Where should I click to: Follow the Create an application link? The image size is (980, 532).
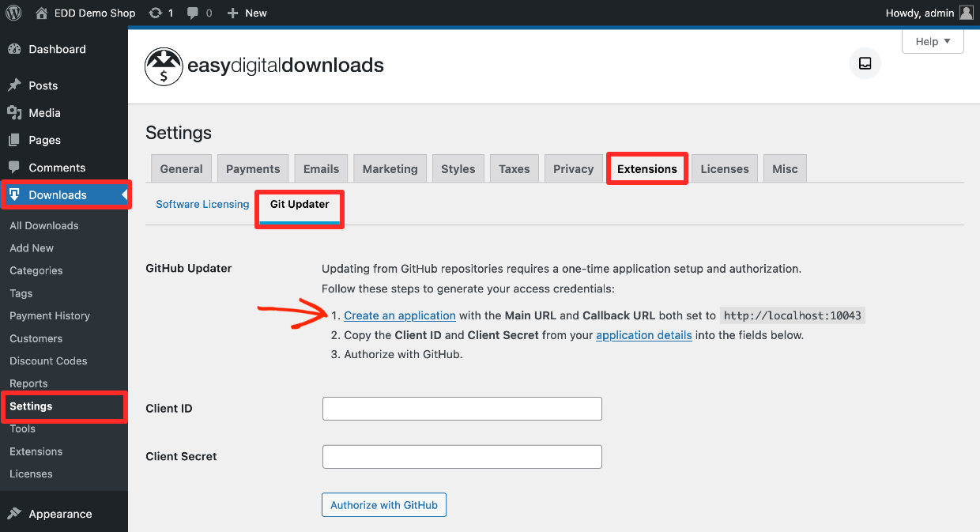click(x=400, y=315)
